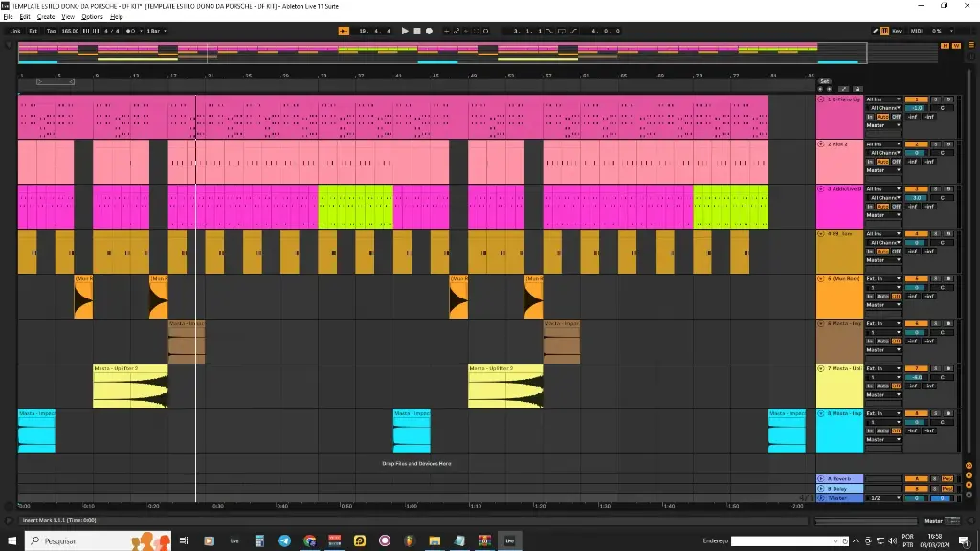
Task: Toggle the punch-in switch icon
Action: pyautogui.click(x=550, y=31)
